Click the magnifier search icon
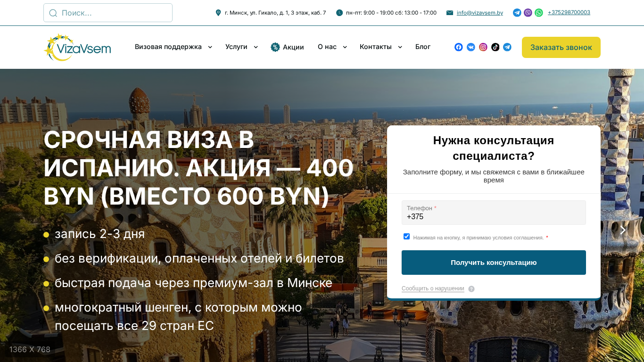The image size is (644, 362). (53, 13)
